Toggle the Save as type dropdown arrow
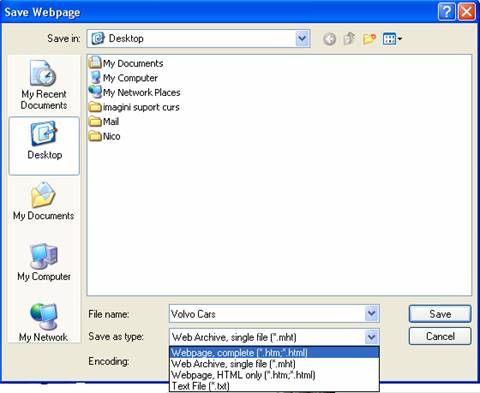This screenshot has width=480, height=393. click(372, 337)
